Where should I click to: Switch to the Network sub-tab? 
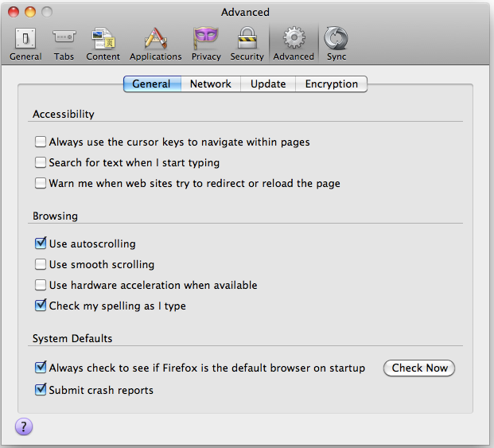tap(211, 84)
